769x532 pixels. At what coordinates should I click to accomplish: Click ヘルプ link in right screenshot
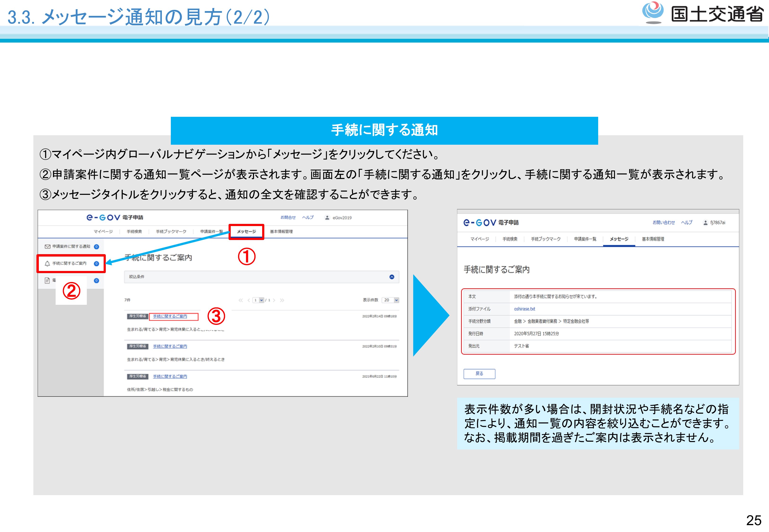(x=687, y=223)
